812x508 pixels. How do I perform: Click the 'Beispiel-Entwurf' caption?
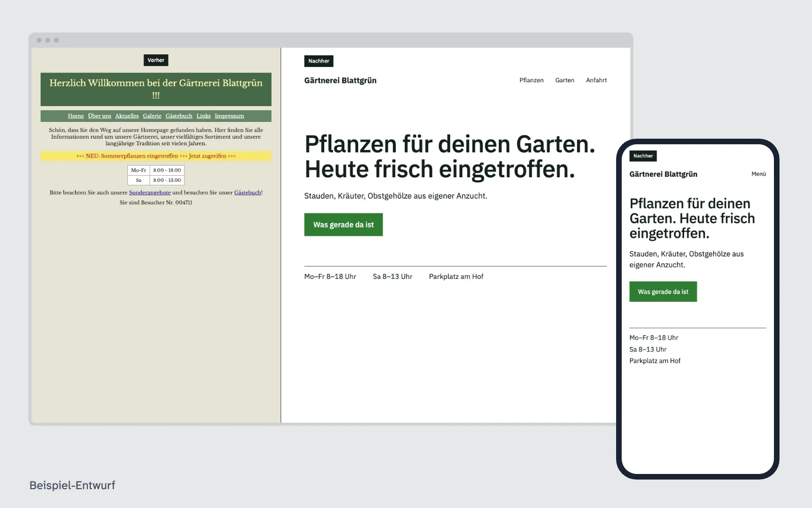pos(73,485)
